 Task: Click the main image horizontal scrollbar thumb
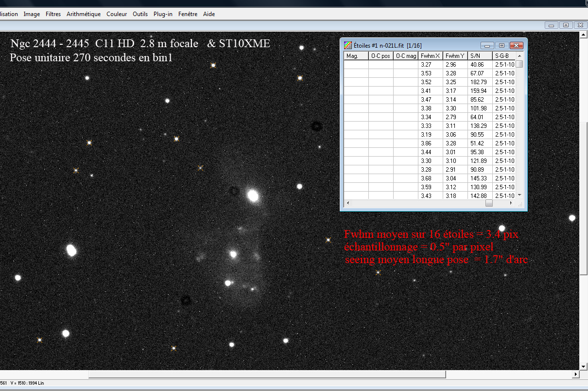267,374
